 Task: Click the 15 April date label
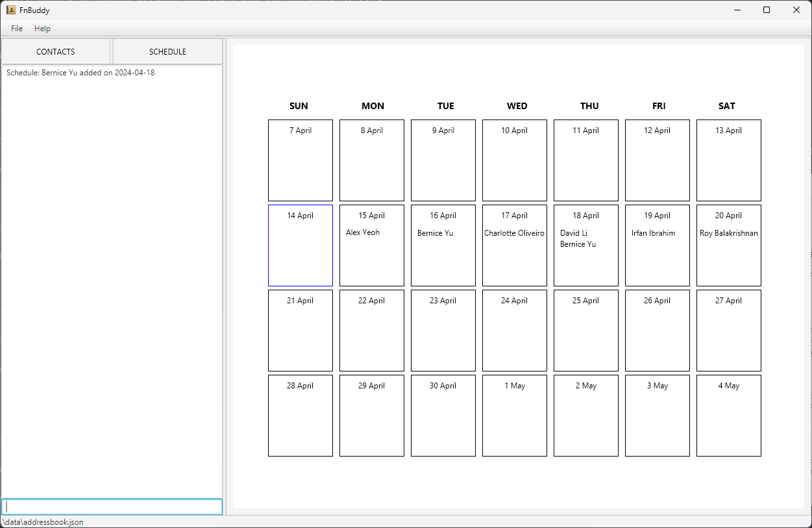371,216
